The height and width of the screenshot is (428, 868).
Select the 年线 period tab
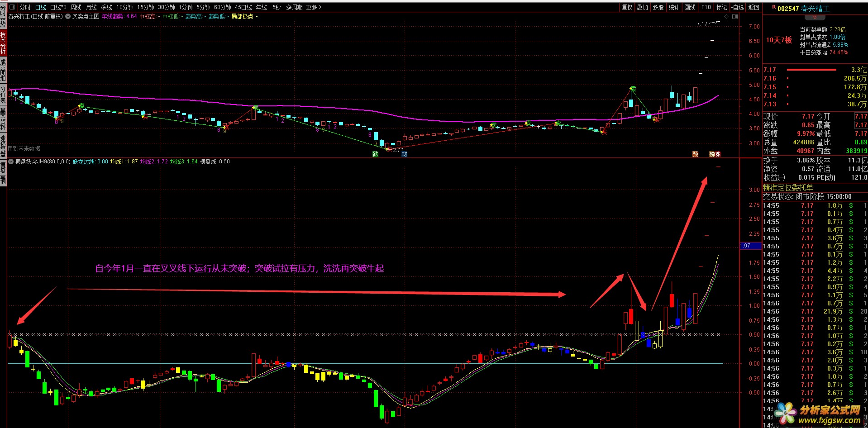point(262,7)
